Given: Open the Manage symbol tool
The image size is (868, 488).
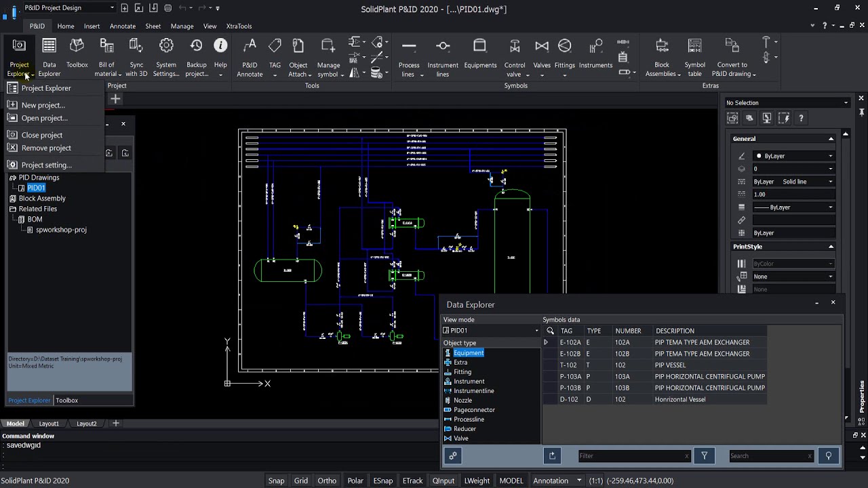Looking at the screenshot, I should click(x=329, y=56).
